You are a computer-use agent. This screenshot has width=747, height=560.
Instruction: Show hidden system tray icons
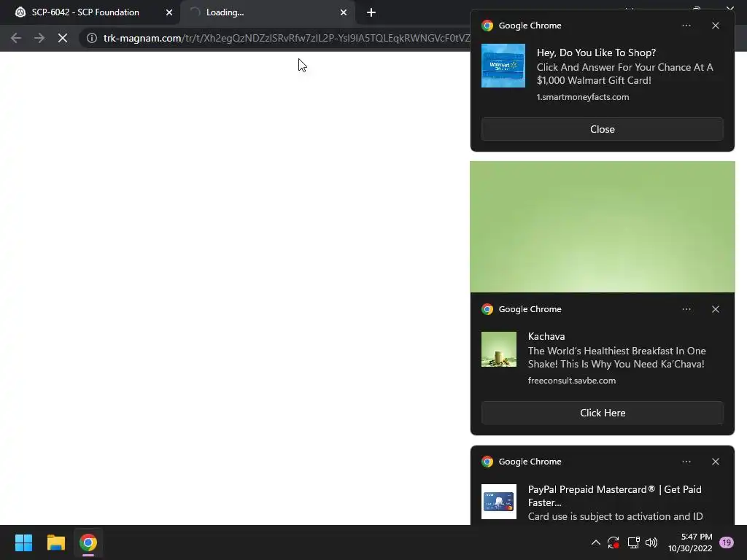point(595,542)
